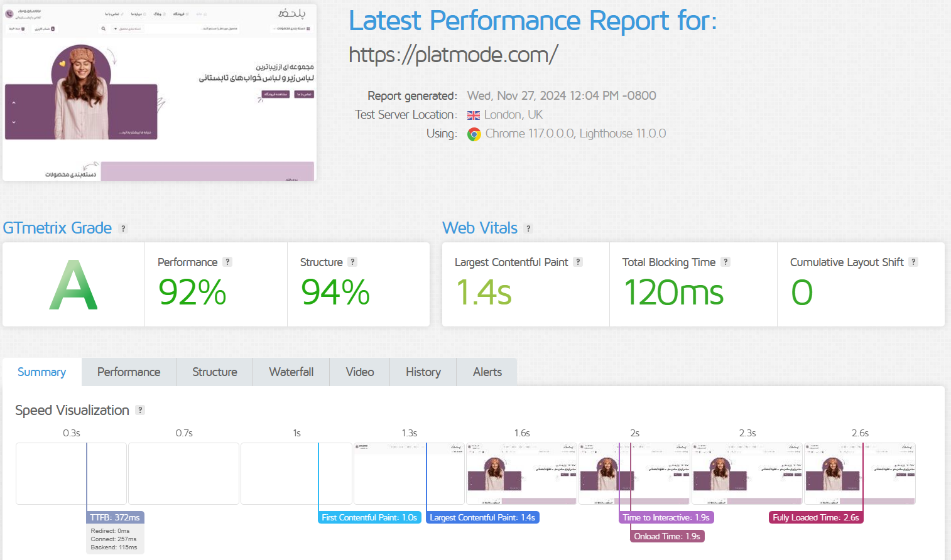951x560 pixels.
Task: Click the First Contentful Paint marker label
Action: pos(369,517)
